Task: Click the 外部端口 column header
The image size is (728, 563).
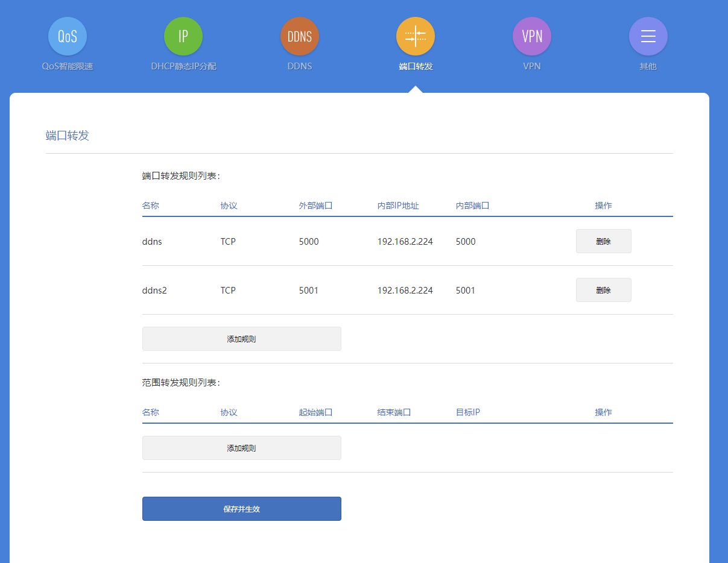Action: (315, 206)
